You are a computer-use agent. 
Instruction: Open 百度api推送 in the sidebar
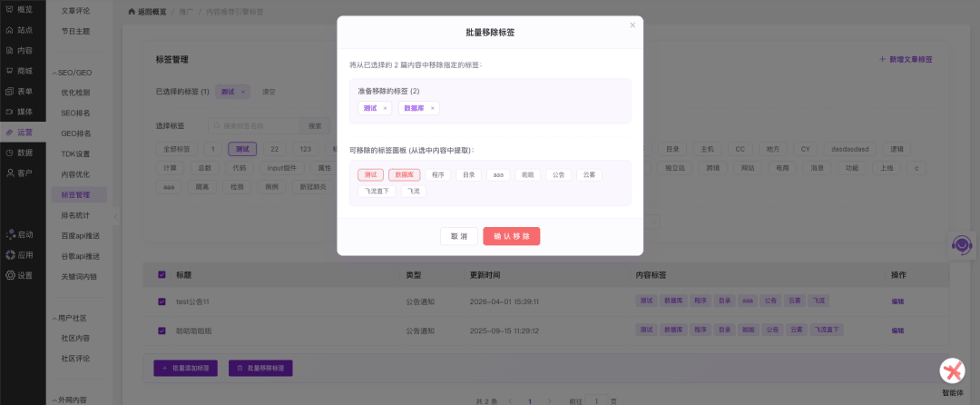80,235
